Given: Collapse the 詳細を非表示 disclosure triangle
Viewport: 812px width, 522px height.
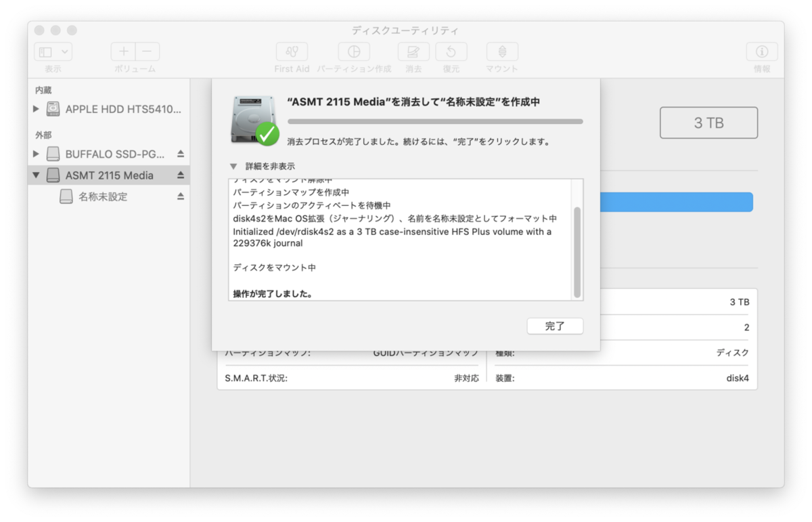Looking at the screenshot, I should 233,166.
